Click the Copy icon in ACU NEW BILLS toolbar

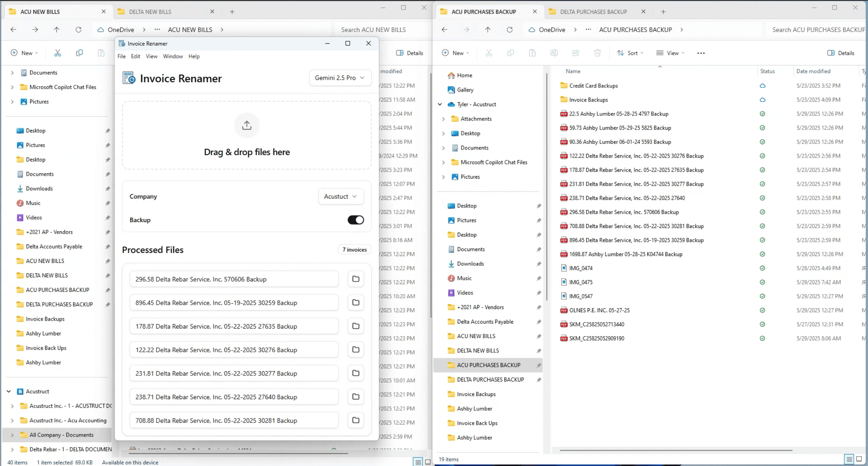(x=79, y=53)
